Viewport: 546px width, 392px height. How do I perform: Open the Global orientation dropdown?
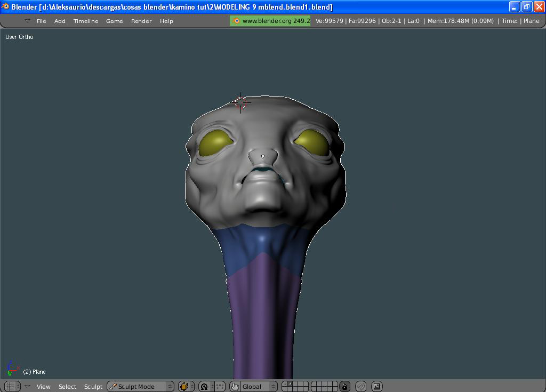[259, 387]
